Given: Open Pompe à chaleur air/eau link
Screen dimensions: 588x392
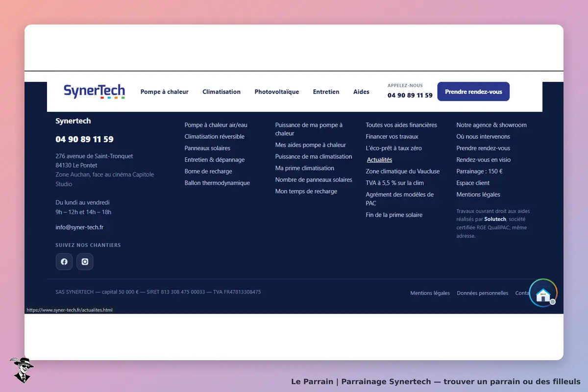Looking at the screenshot, I should tap(216, 125).
